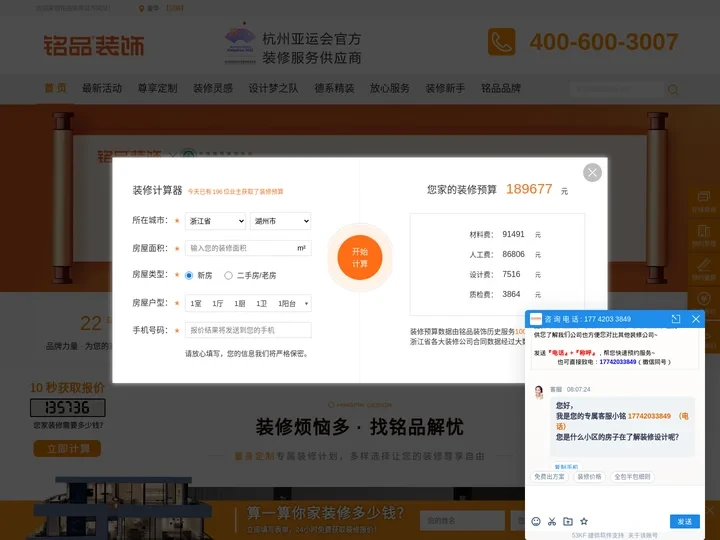Select the 新房 radio button

189,276
